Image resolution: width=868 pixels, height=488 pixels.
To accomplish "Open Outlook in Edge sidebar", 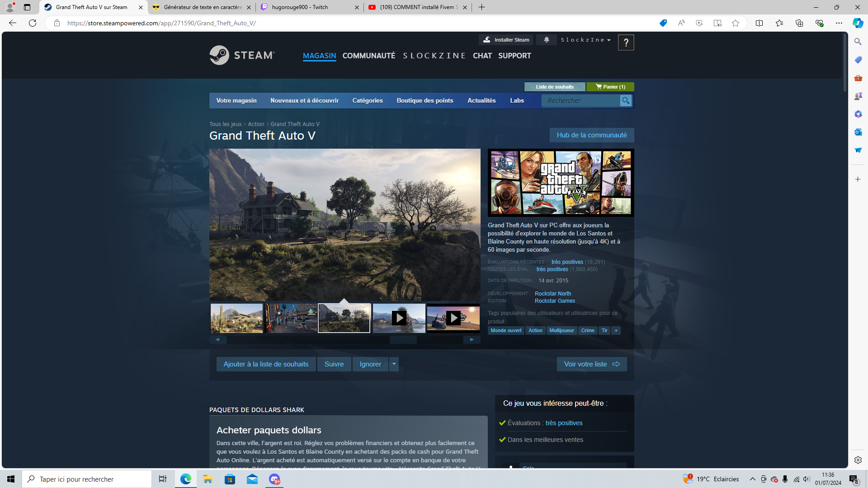I will tap(858, 132).
